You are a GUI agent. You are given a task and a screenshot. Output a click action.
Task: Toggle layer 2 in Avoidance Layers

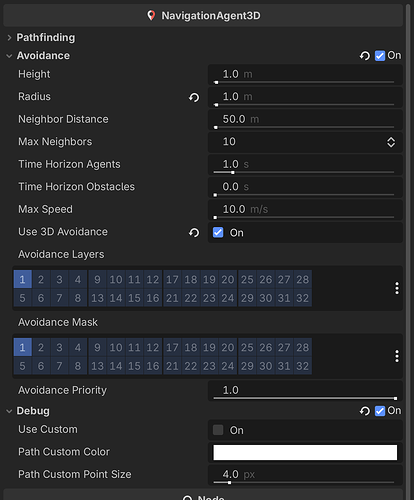(41, 279)
